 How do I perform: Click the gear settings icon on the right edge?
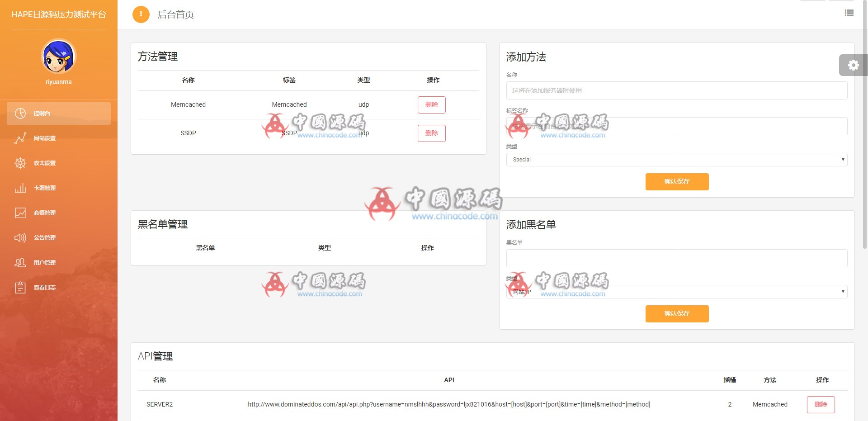point(853,65)
